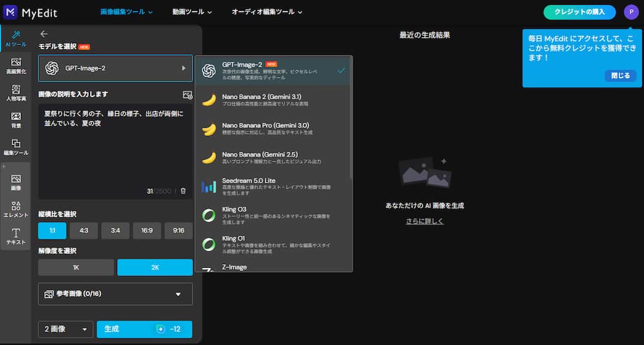Click the Seedream 5.0 Lite bar icon
The width and height of the screenshot is (644, 345).
(x=208, y=186)
